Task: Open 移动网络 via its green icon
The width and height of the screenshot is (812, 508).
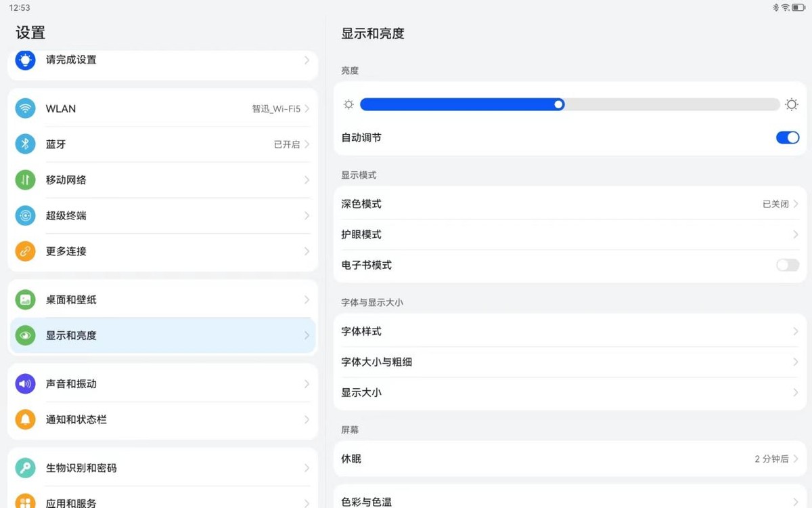Action: coord(25,179)
